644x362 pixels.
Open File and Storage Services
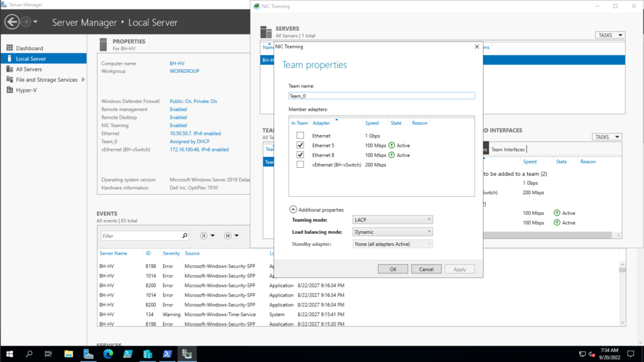tap(47, 80)
